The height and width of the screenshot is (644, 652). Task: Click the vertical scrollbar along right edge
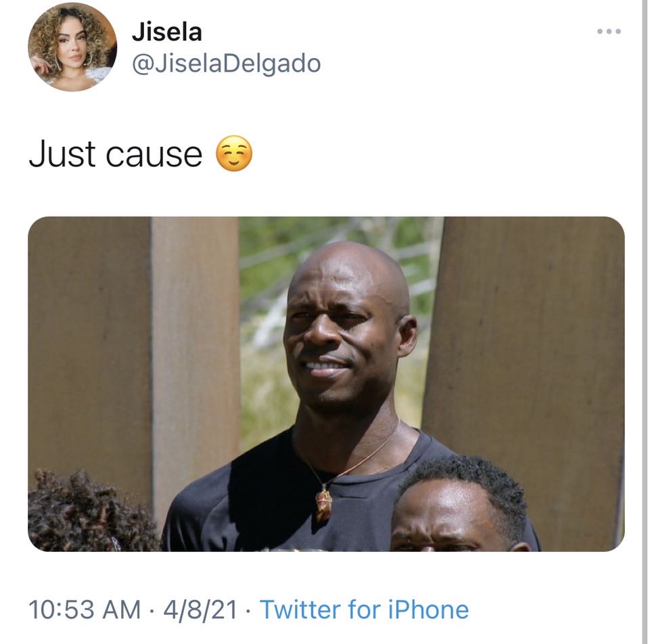point(646,322)
